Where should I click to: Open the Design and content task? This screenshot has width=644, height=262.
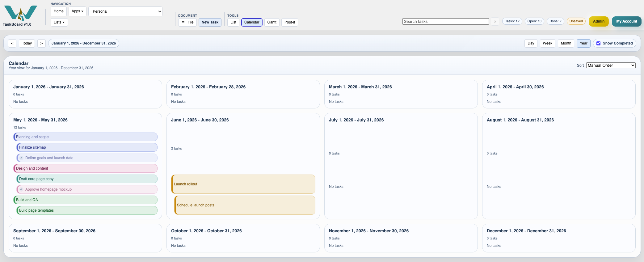[x=85, y=168]
